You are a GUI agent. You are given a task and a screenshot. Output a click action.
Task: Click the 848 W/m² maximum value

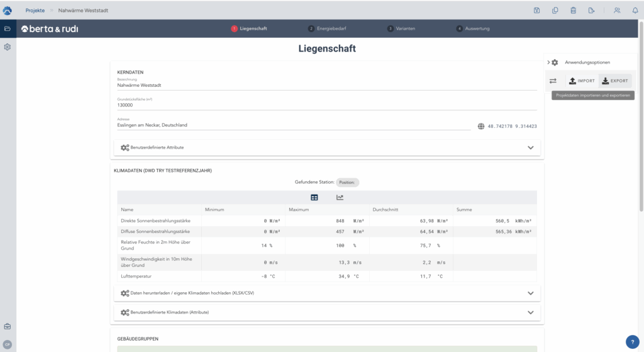350,221
